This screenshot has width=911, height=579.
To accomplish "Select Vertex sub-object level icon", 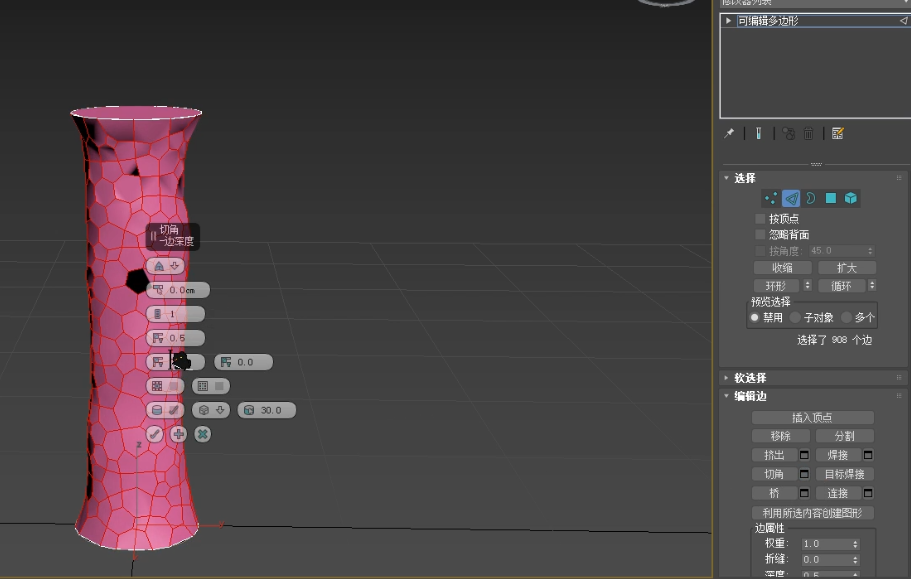I will (x=771, y=199).
